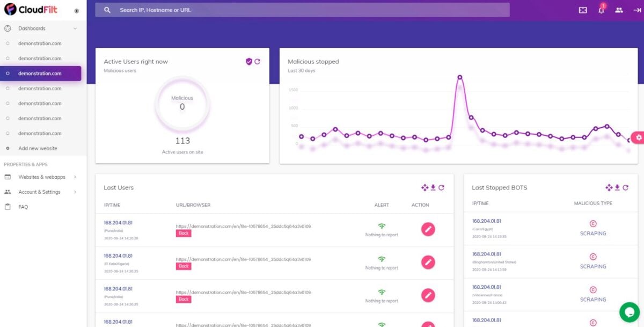Click the FAQ clipboard icon

click(8, 207)
